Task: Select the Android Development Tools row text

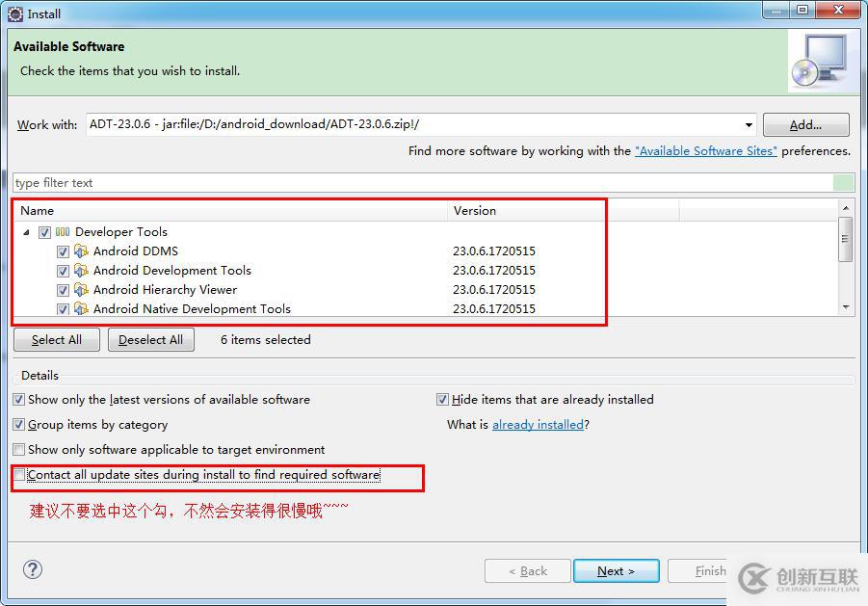Action: click(x=172, y=271)
